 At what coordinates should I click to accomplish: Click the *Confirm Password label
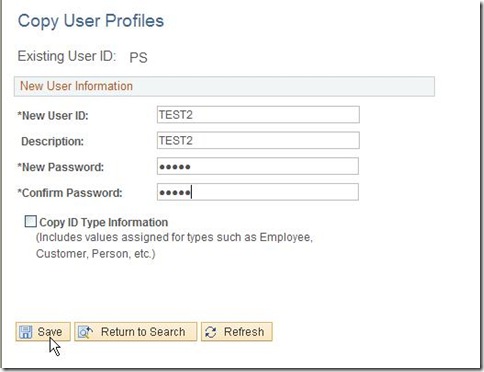(70, 193)
